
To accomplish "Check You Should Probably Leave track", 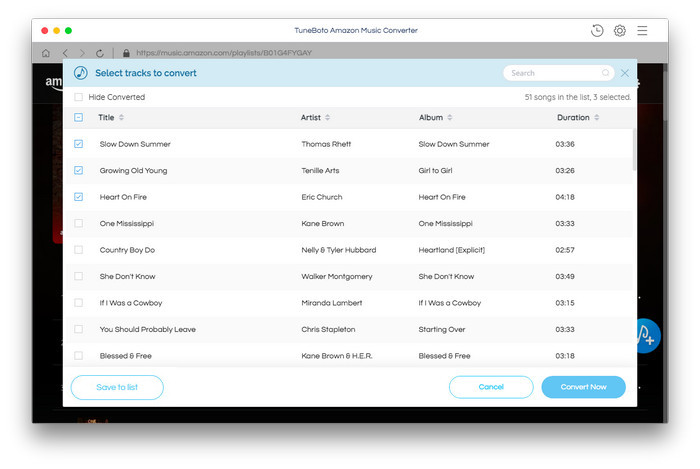I will point(79,329).
